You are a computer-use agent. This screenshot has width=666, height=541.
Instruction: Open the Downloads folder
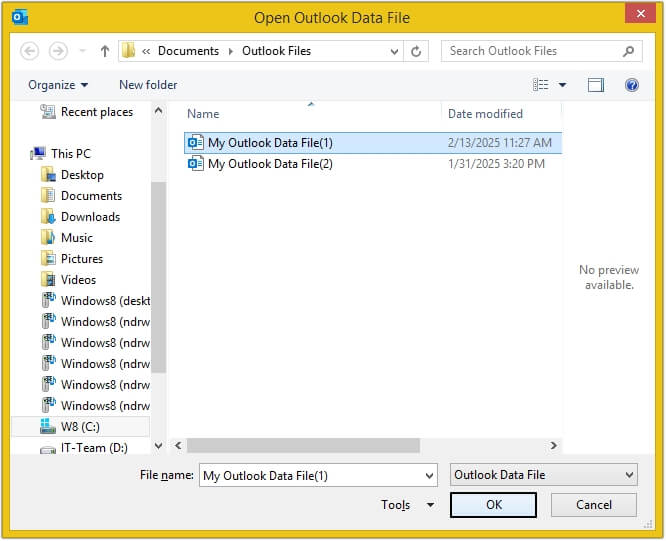(x=90, y=217)
